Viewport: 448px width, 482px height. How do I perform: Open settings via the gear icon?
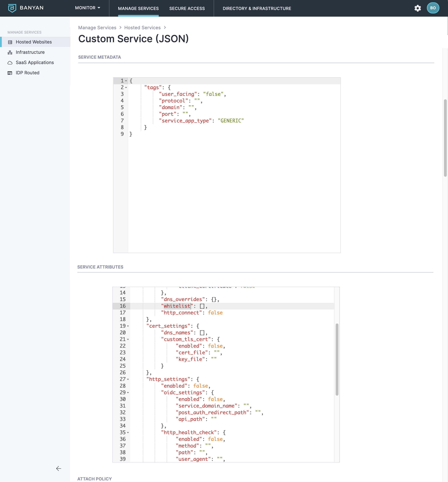(418, 8)
